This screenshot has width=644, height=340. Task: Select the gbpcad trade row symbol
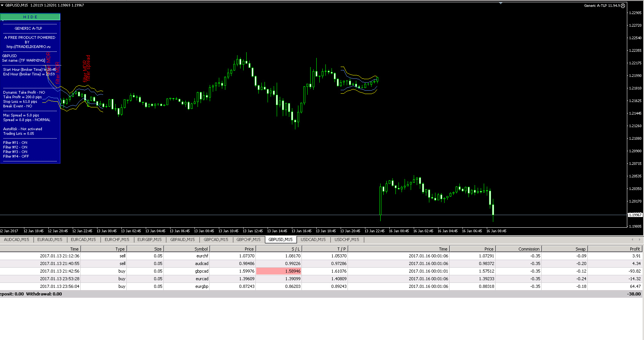pos(202,271)
